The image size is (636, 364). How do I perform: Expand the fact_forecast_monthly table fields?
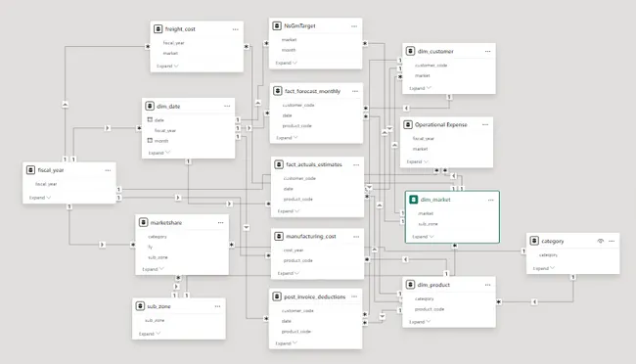(287, 138)
